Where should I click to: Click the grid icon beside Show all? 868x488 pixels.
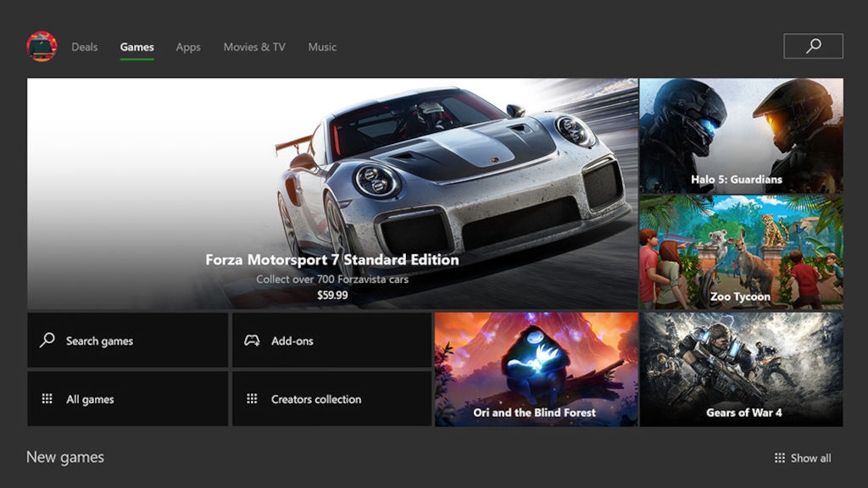pos(780,457)
